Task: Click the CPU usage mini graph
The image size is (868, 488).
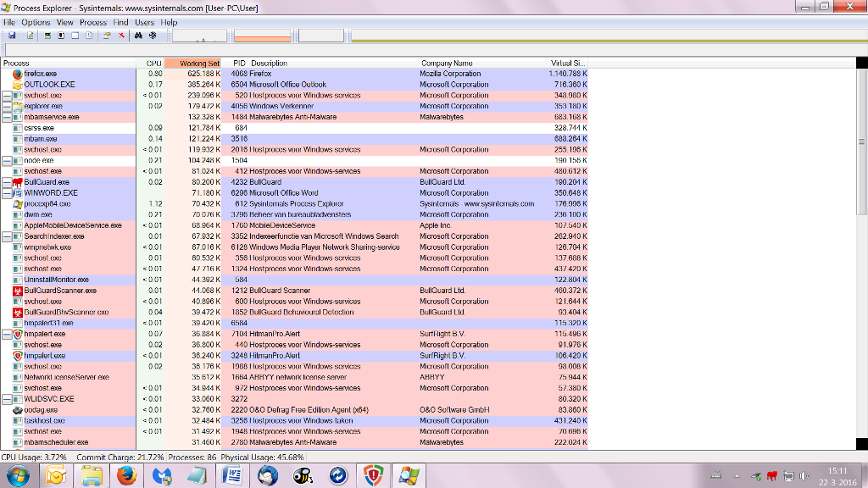Action: pyautogui.click(x=200, y=36)
